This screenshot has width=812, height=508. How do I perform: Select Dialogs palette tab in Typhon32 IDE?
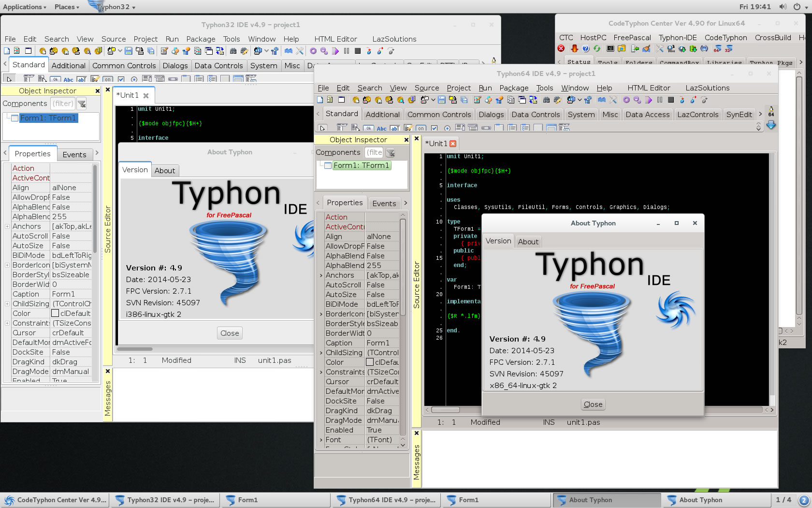175,66
